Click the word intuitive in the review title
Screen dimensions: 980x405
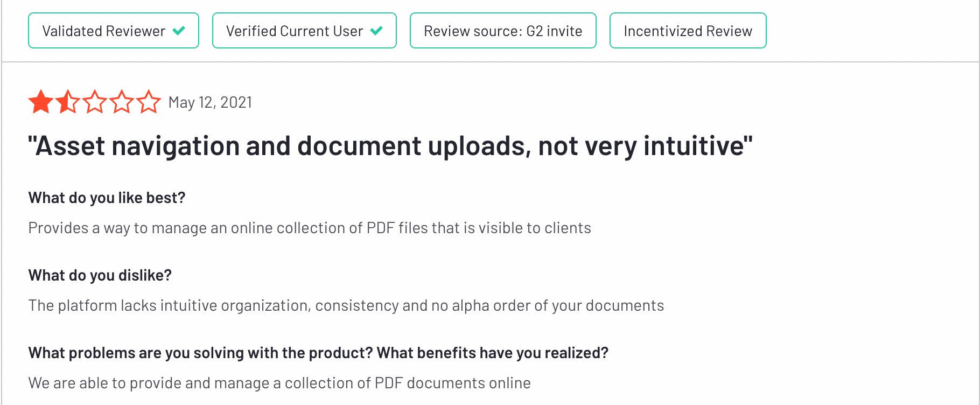[694, 146]
